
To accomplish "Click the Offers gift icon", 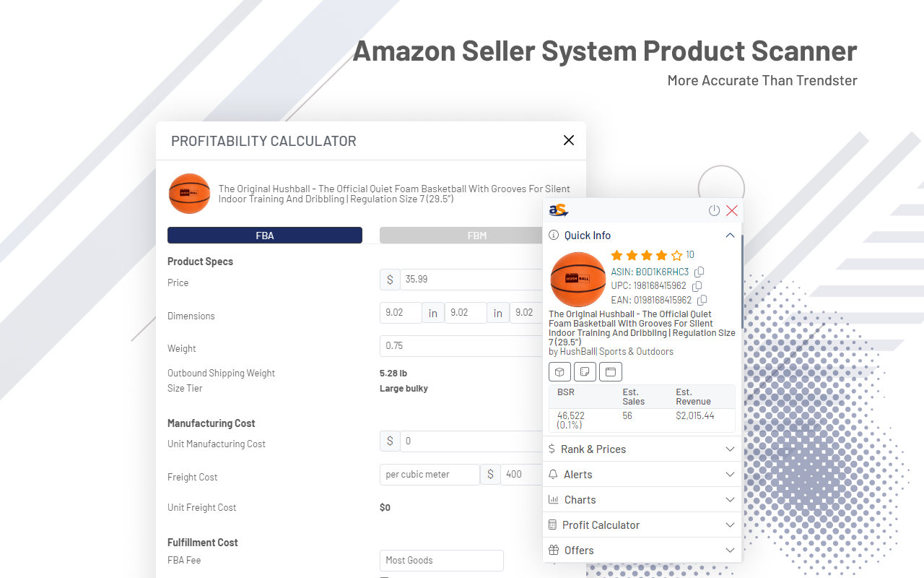I will (x=553, y=550).
